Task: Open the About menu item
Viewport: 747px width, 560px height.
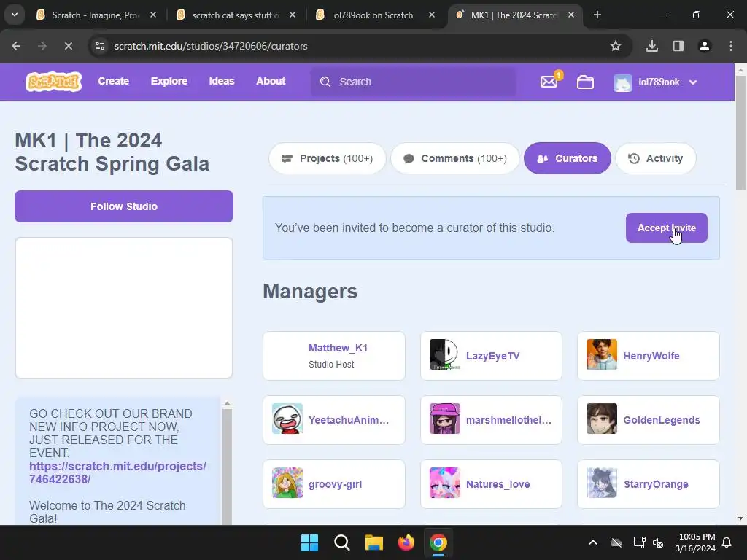Action: point(271,82)
